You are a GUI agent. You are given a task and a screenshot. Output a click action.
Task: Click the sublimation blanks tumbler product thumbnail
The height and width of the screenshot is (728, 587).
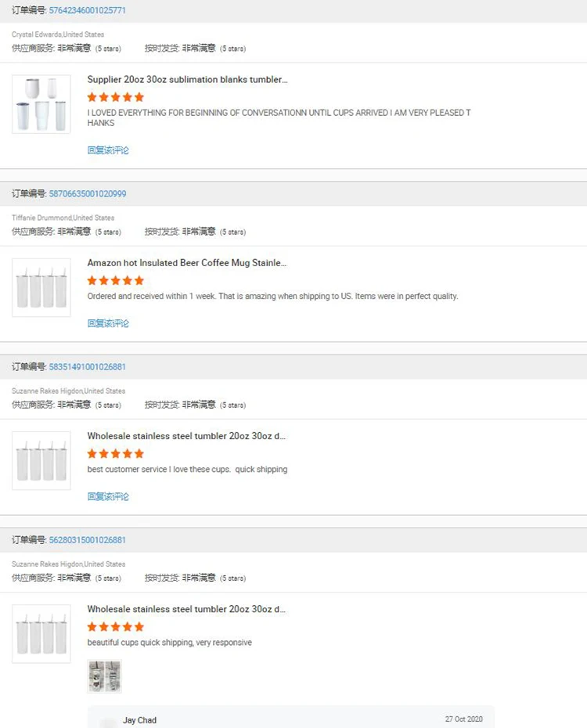(x=41, y=104)
